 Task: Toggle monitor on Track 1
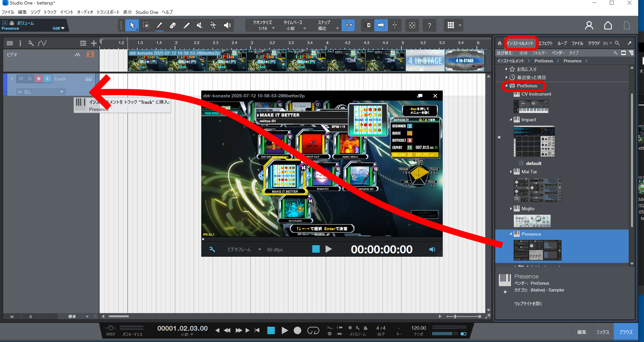[48, 79]
